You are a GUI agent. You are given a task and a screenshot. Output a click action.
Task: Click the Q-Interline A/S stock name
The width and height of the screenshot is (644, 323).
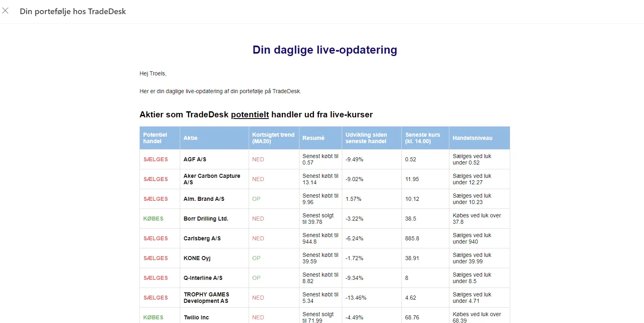pos(203,278)
